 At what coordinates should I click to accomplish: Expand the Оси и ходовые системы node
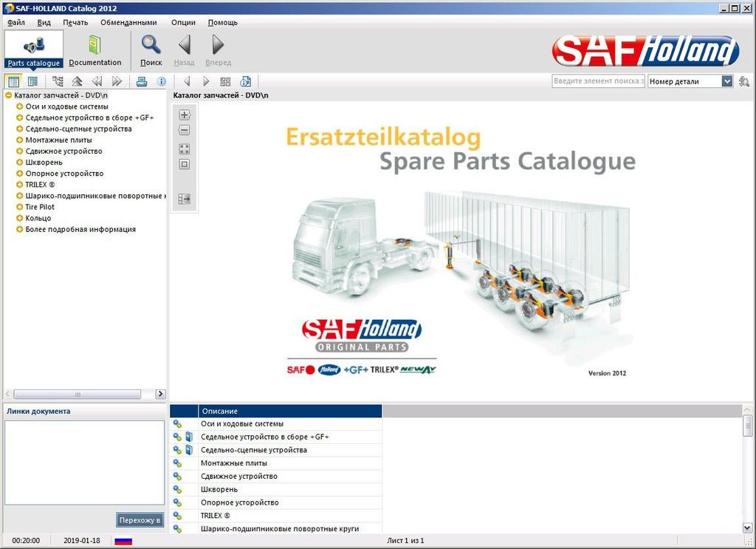pyautogui.click(x=20, y=106)
